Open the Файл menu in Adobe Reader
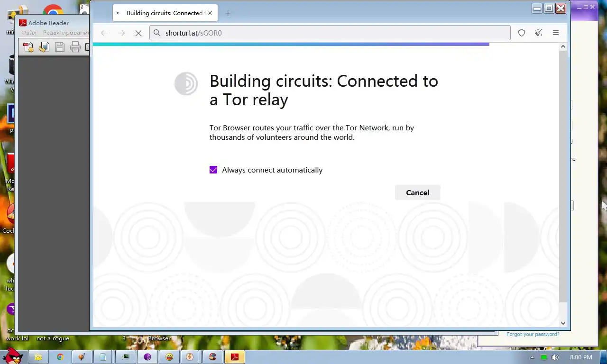Viewport: 607px width, 364px height. coord(29,33)
